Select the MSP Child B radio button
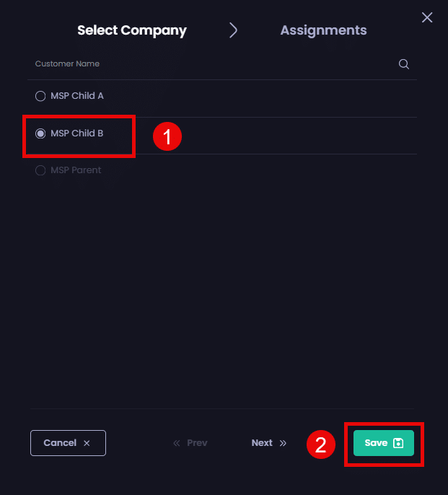The width and height of the screenshot is (448, 495). 40,133
